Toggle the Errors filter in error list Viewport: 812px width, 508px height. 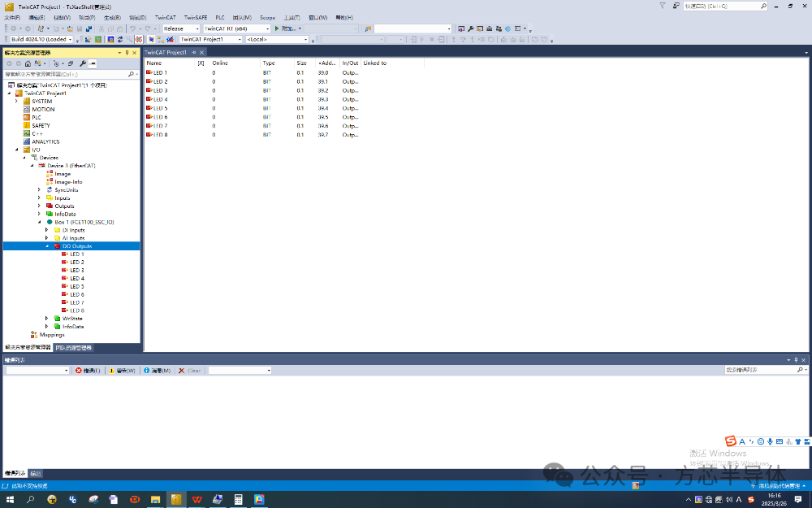[88, 371]
